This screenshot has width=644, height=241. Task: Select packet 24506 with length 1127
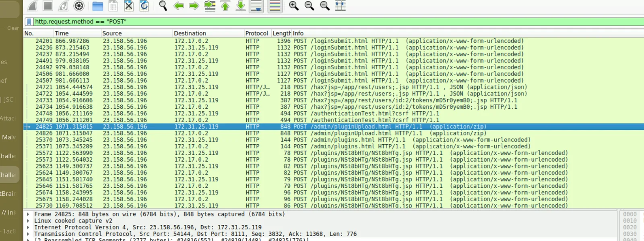pos(334,74)
